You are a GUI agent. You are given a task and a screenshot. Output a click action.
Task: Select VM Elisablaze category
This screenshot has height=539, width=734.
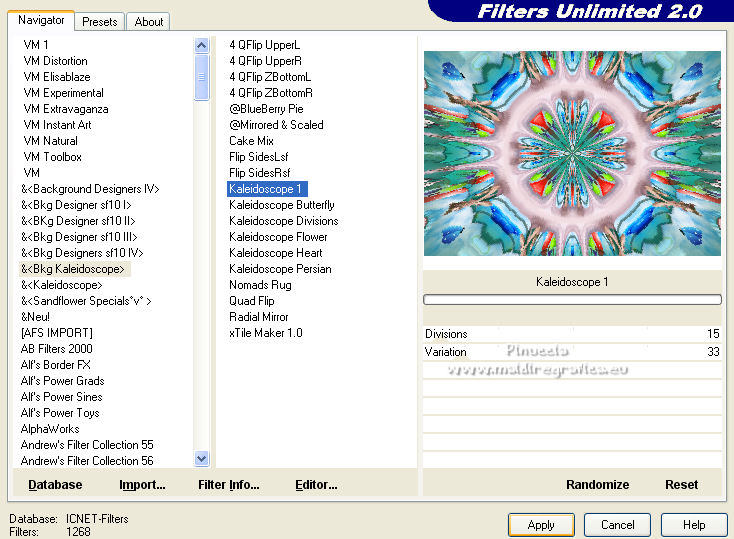[x=57, y=77]
